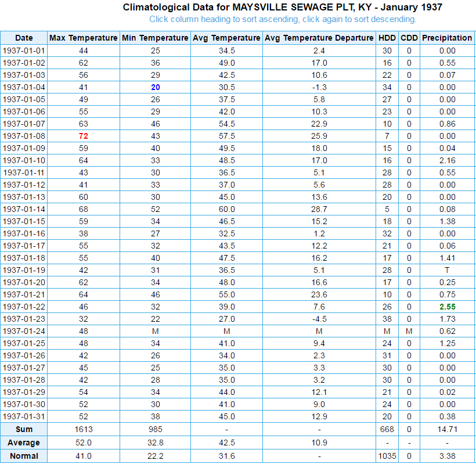
Task: Select date cell 1937-01-01
Action: tap(24, 51)
